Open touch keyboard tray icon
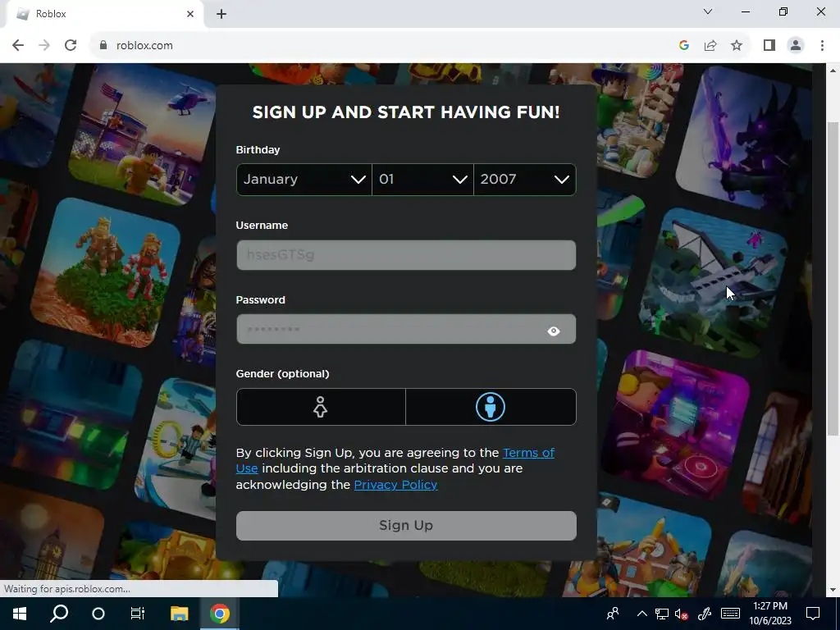The height and width of the screenshot is (630, 840). pos(730,614)
